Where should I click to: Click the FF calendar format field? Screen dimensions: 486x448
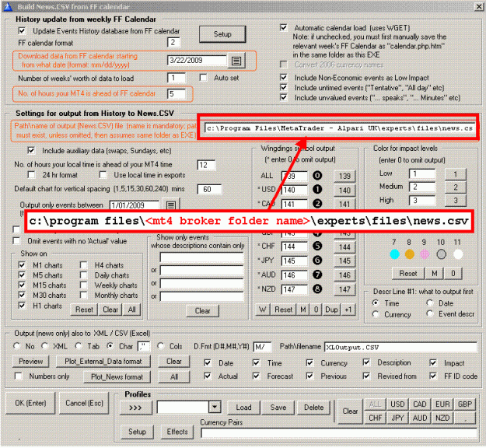coord(173,43)
